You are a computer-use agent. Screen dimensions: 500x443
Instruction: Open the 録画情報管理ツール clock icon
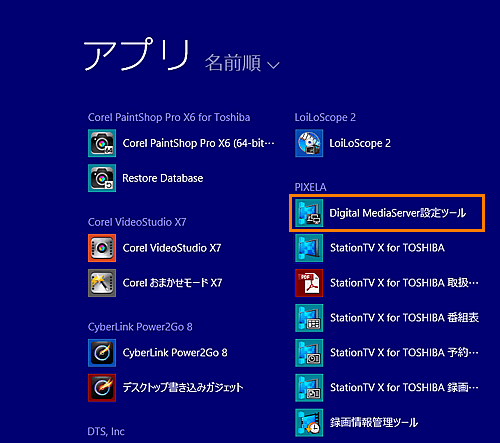coord(309,423)
